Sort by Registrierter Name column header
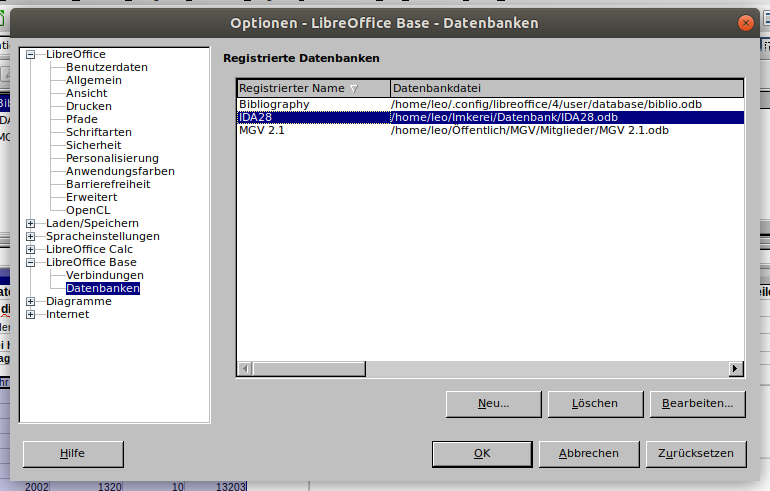770x491 pixels. [x=313, y=88]
